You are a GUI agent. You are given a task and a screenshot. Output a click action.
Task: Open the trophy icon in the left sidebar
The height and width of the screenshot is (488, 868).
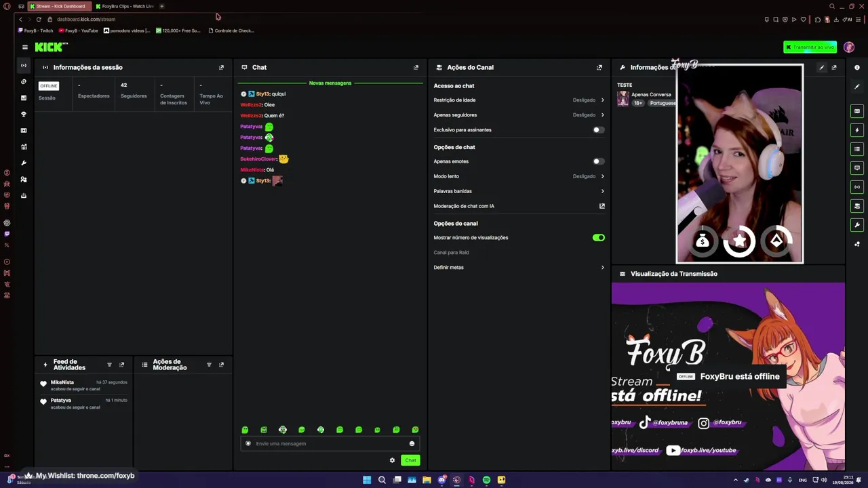pyautogui.click(x=24, y=114)
